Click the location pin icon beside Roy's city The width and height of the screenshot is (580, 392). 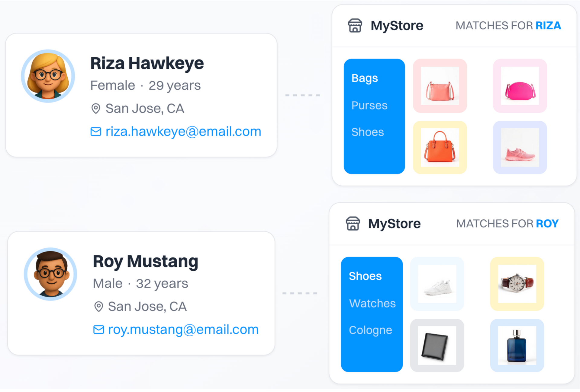click(98, 307)
